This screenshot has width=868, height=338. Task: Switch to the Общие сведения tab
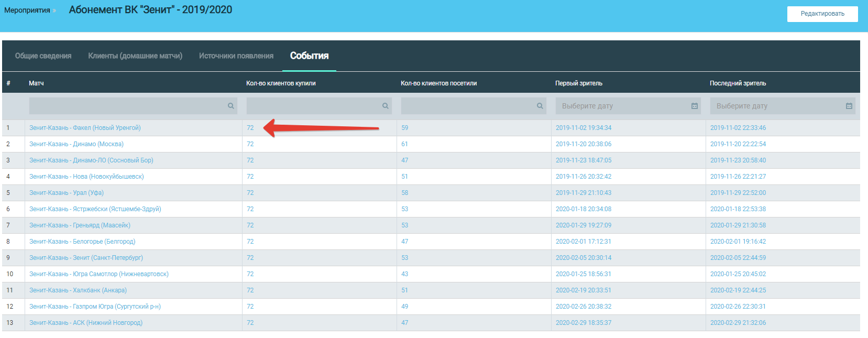tap(43, 56)
